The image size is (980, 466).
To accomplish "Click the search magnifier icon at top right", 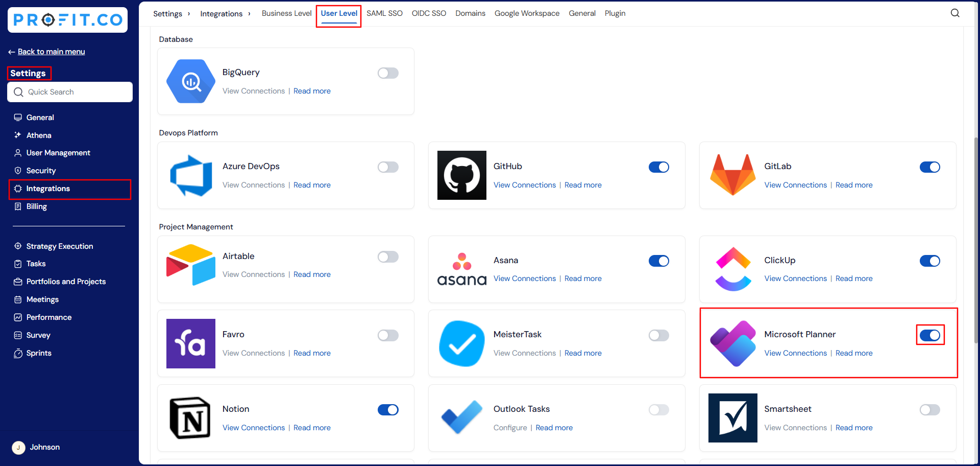I will pos(955,13).
